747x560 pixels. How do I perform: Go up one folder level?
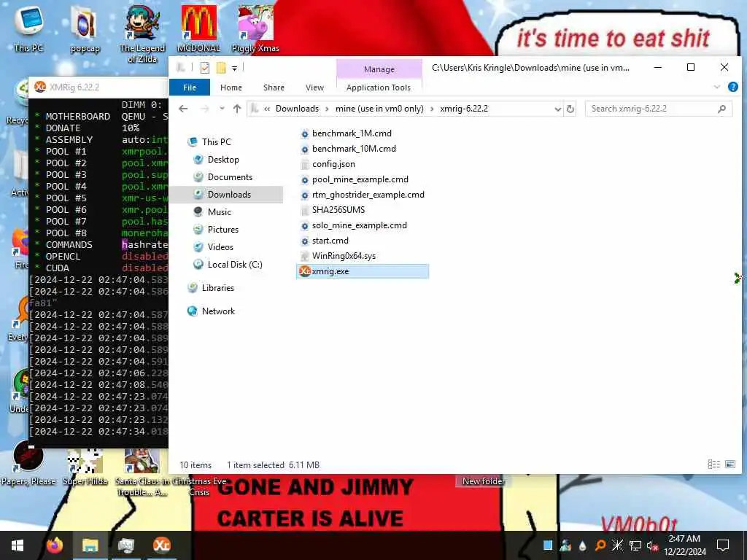click(x=237, y=109)
